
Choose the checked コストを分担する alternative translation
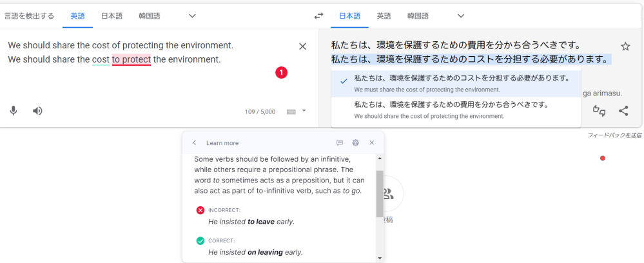point(456,83)
